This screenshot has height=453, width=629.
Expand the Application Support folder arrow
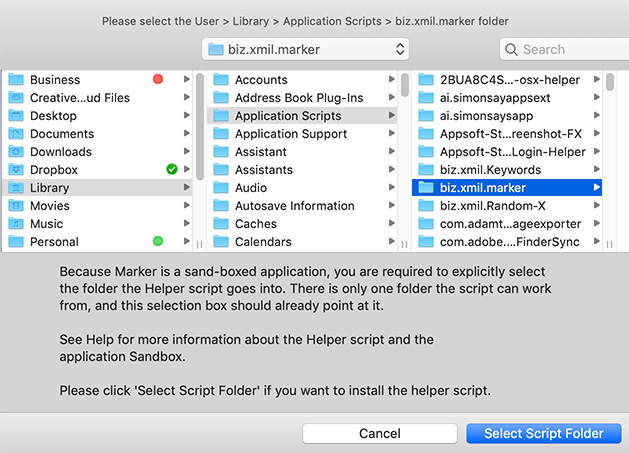[391, 134]
